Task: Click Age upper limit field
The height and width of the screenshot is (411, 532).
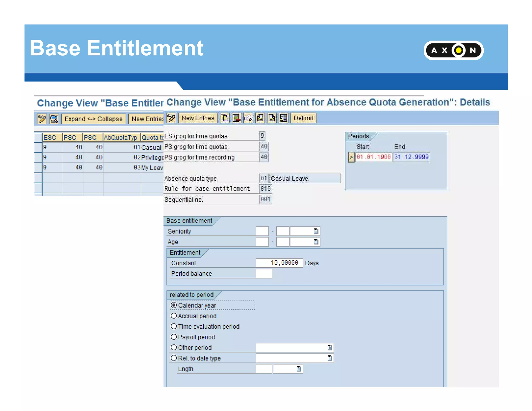Action: pyautogui.click(x=283, y=242)
